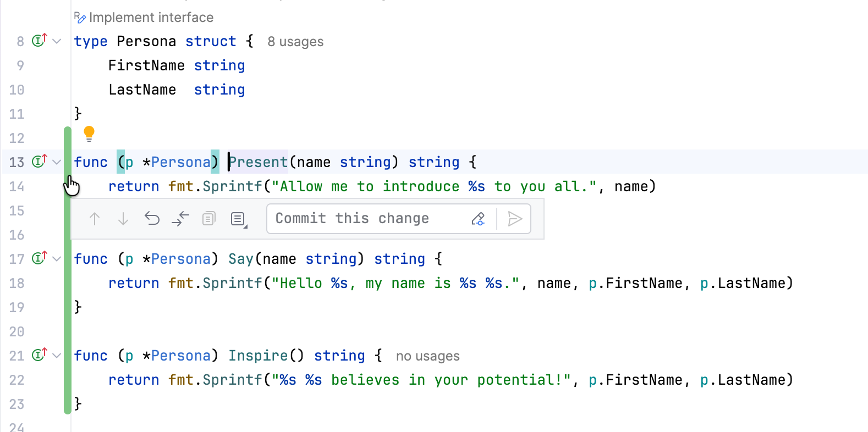Click the Present method name

pyautogui.click(x=258, y=162)
